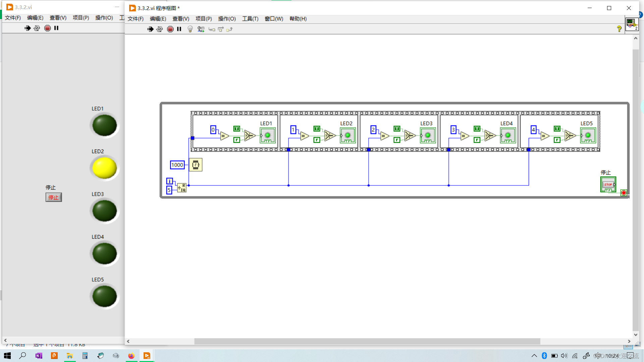Viewport: 644px width, 362px height.
Task: Open the 窗口(W) menu
Action: point(274,19)
